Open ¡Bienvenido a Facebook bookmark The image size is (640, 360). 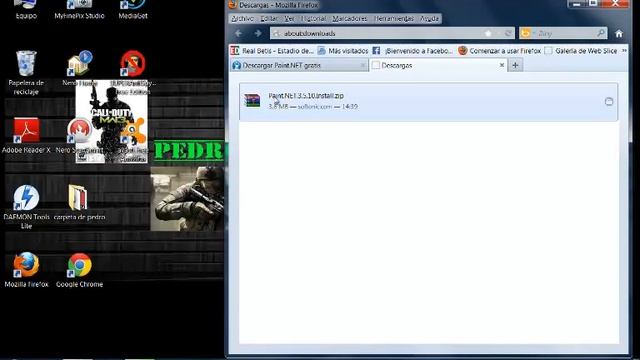click(413, 51)
